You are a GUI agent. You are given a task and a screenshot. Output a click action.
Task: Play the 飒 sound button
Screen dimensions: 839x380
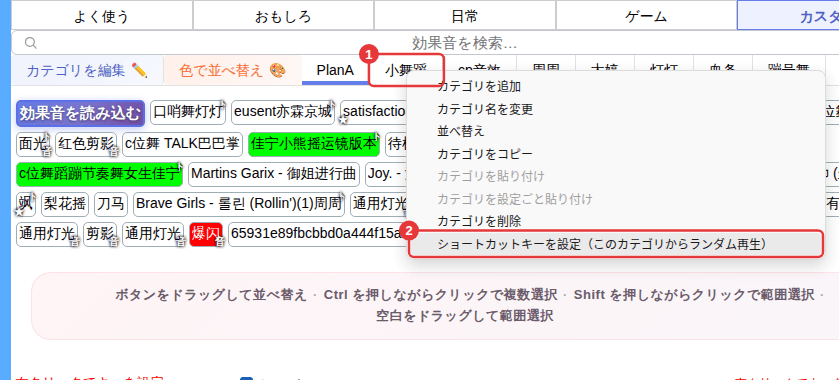tap(26, 204)
